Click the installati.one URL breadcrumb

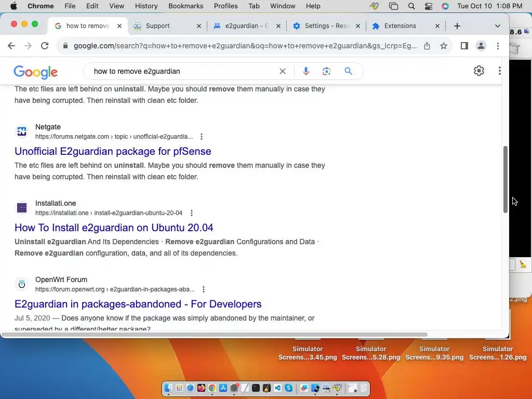[109, 213]
